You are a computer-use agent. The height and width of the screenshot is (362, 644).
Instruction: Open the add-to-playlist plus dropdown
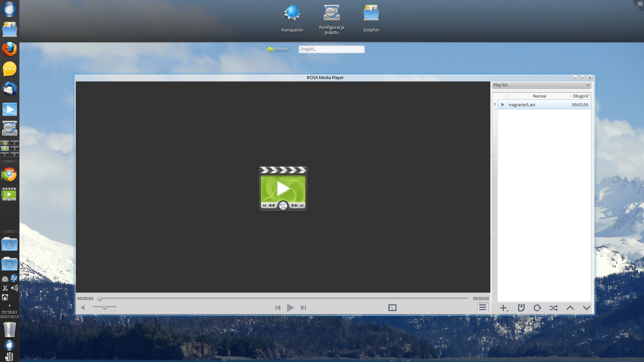point(504,308)
